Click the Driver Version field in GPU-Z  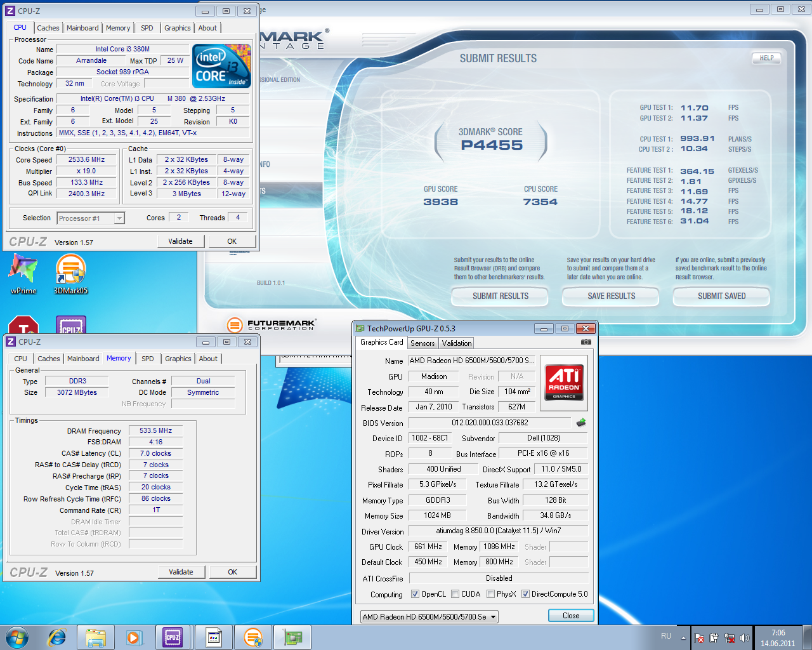(499, 531)
